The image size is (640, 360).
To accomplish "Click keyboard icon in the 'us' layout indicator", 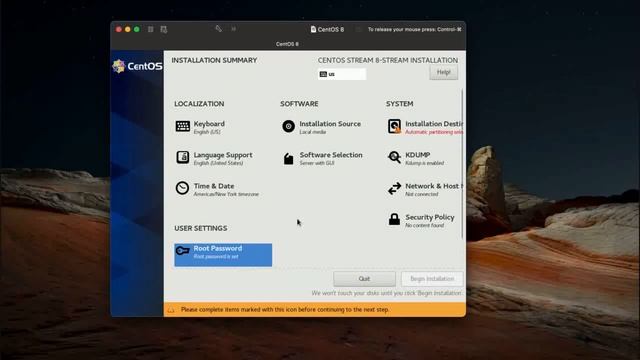I will [323, 74].
